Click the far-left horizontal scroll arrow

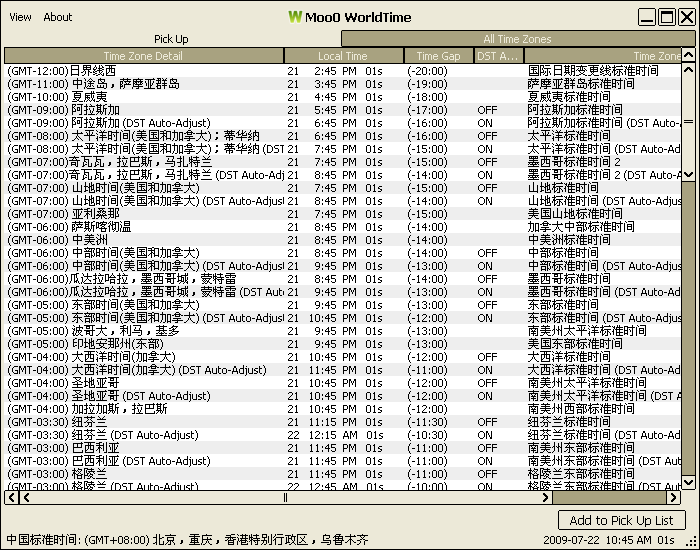pos(12,497)
